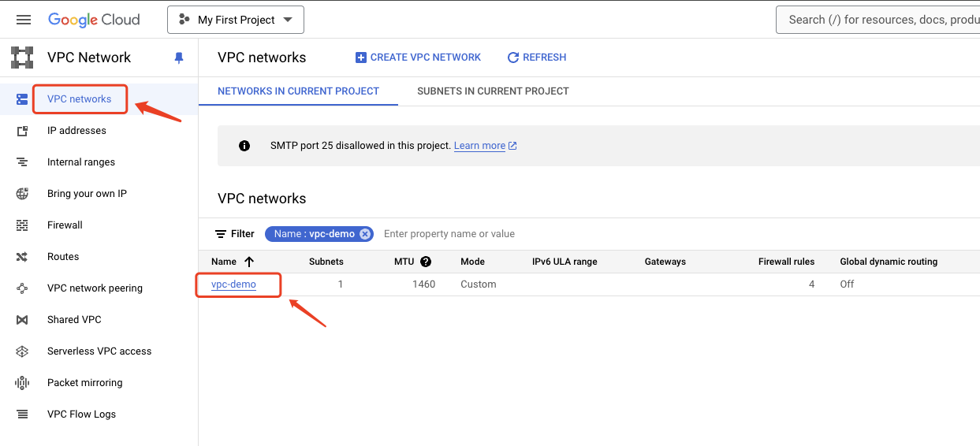Click the Subnets column header

326,262
